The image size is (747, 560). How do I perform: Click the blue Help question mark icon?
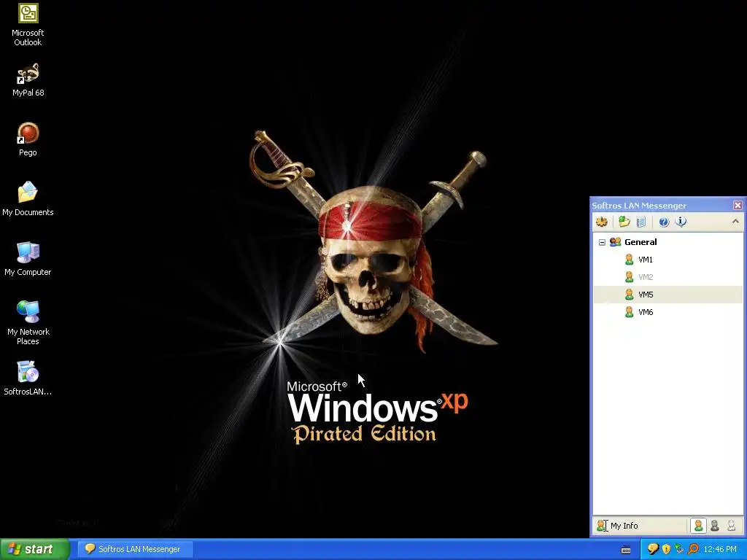pyautogui.click(x=664, y=222)
